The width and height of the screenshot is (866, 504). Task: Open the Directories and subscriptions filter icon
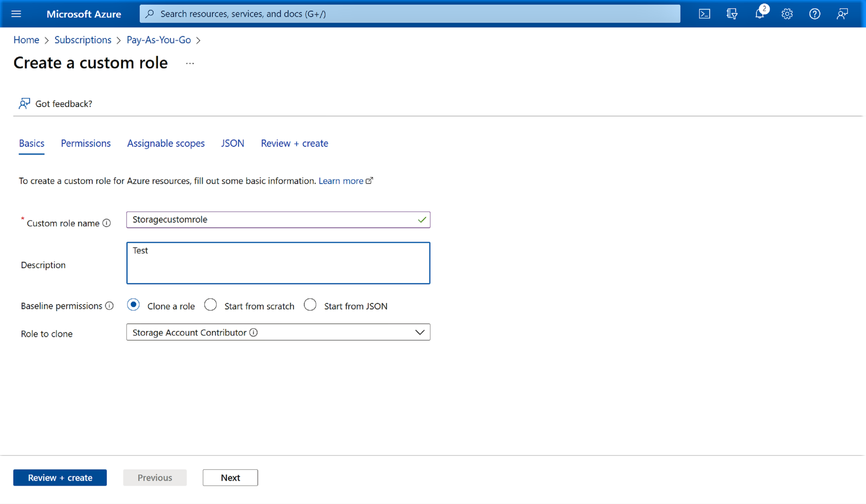732,14
